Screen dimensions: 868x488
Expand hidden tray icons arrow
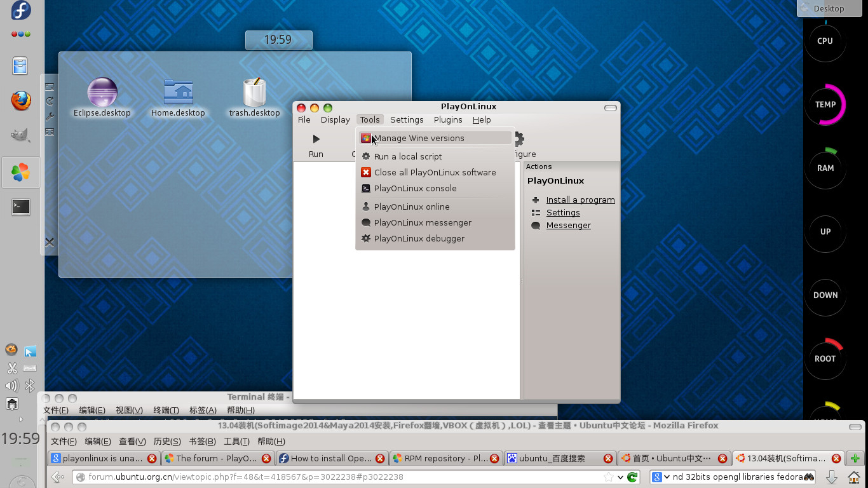pos(21,419)
